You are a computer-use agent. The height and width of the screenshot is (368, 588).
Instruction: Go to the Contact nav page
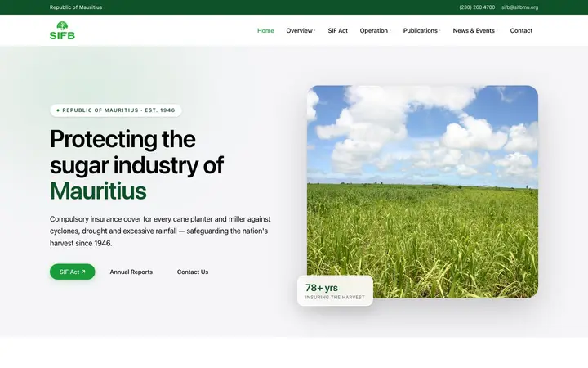521,31
